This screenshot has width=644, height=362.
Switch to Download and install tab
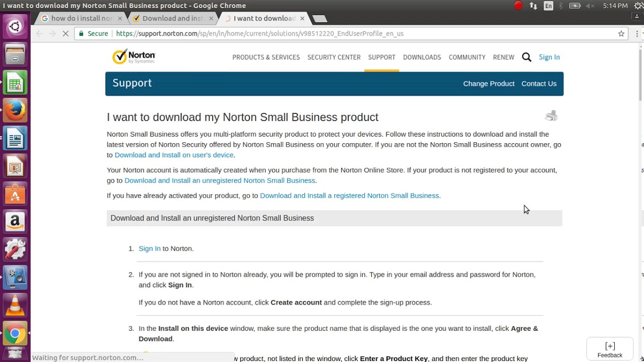click(x=173, y=18)
